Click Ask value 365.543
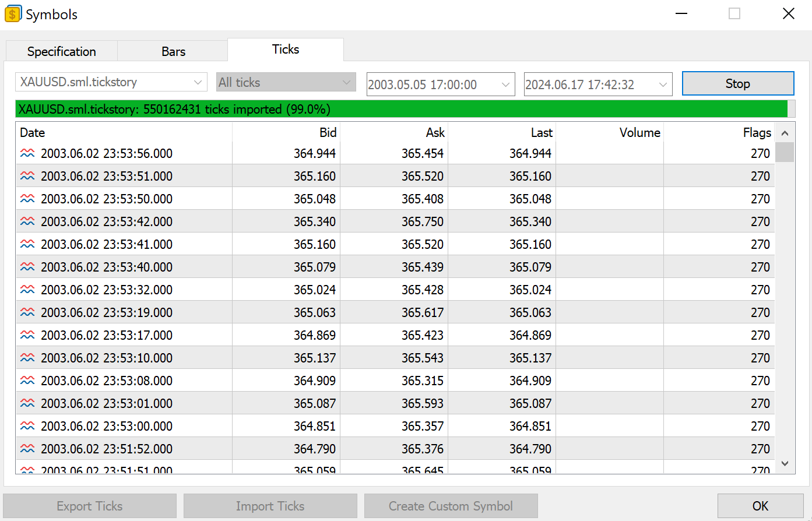Viewport: 812px width, 521px height. pyautogui.click(x=423, y=358)
